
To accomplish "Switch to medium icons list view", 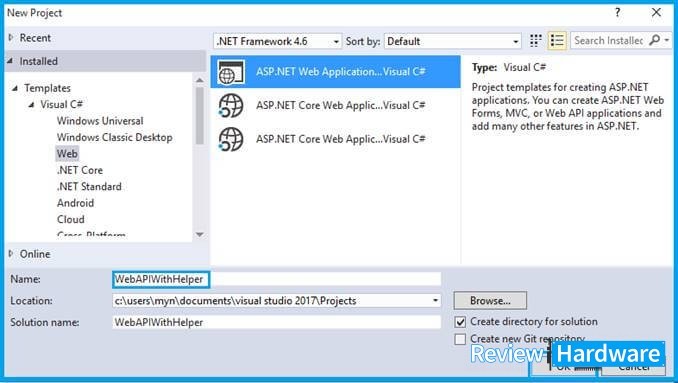I will [557, 41].
